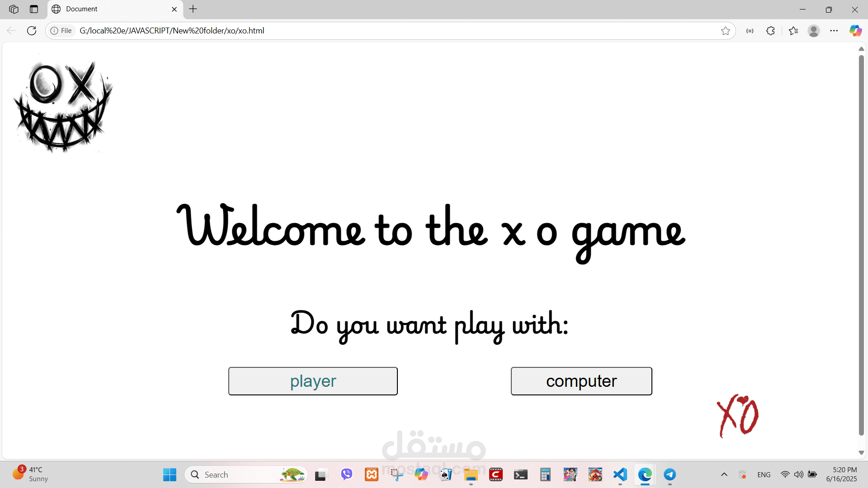Open Microsoft Edge from the taskbar

(x=645, y=474)
